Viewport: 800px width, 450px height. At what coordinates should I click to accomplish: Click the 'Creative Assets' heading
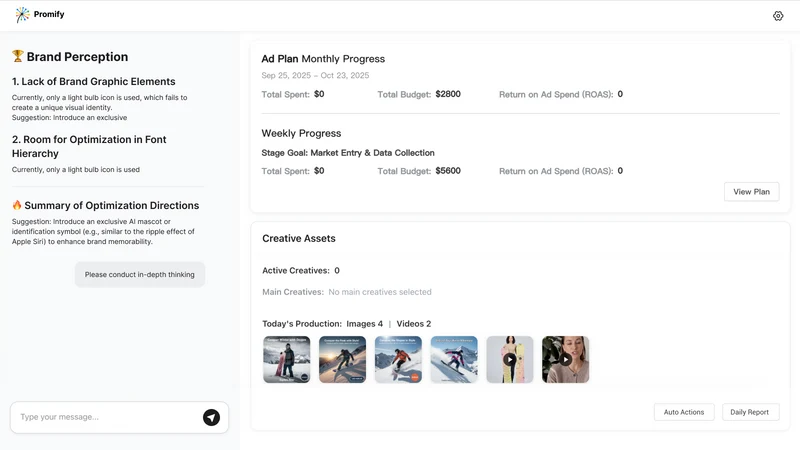pyautogui.click(x=299, y=238)
